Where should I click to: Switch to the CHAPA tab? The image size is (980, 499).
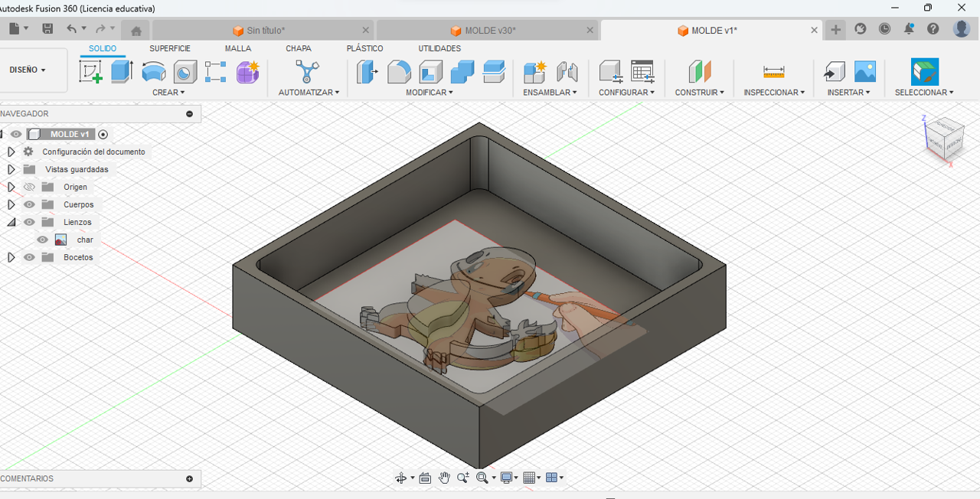tap(299, 48)
